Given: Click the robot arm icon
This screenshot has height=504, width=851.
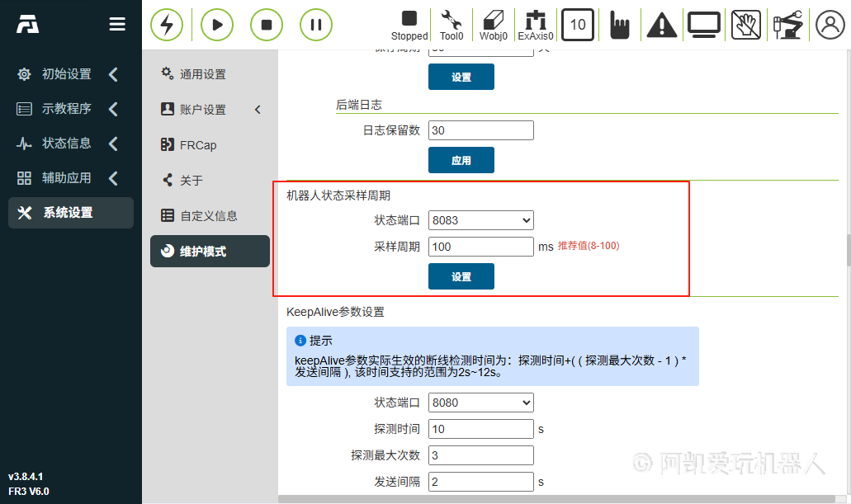Looking at the screenshot, I should (x=787, y=25).
